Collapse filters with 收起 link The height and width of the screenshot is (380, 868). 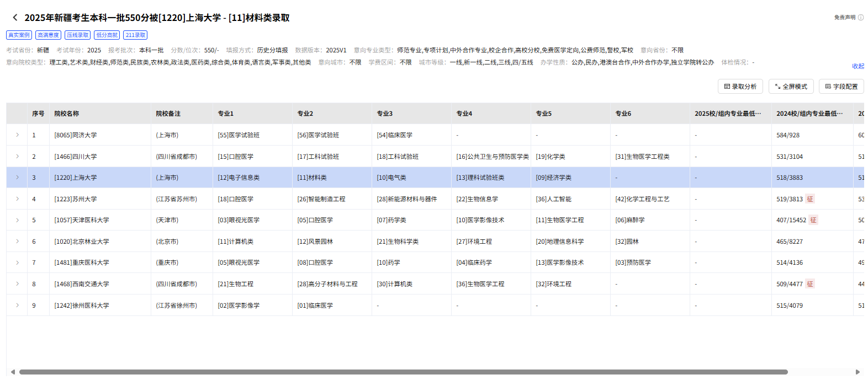pyautogui.click(x=858, y=66)
